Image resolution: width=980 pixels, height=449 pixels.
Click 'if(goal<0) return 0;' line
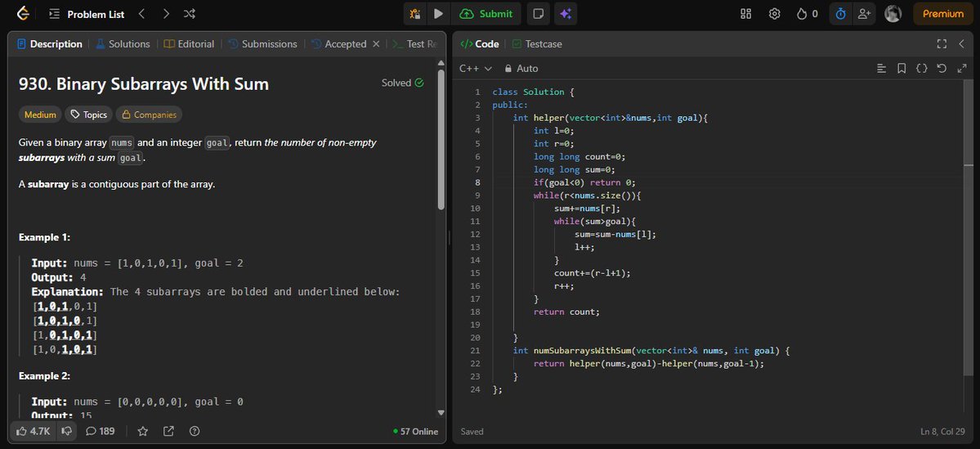coord(584,182)
